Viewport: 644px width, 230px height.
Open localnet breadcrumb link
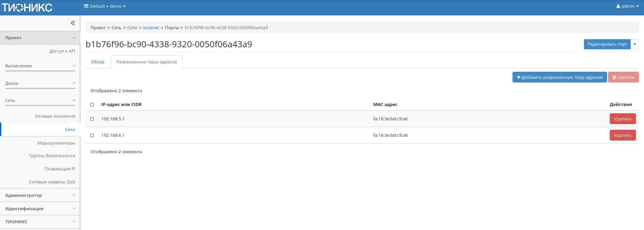pos(151,28)
